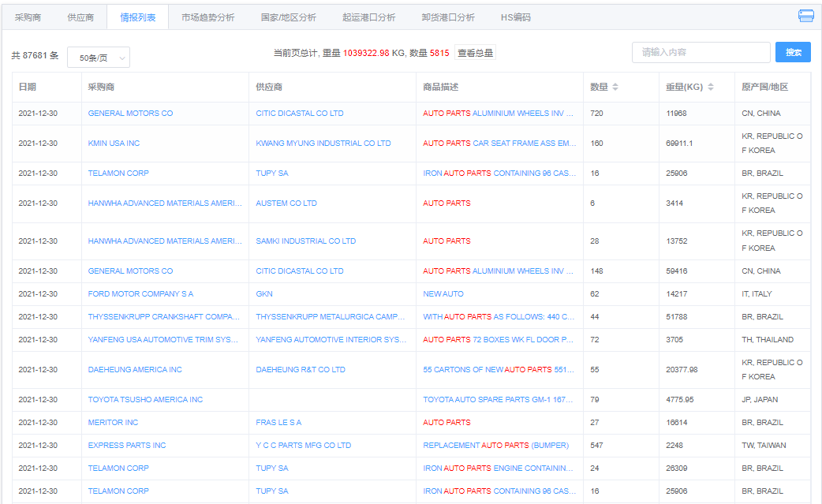Open supplier Y C C PARTS MFG CO LTD

(x=304, y=446)
